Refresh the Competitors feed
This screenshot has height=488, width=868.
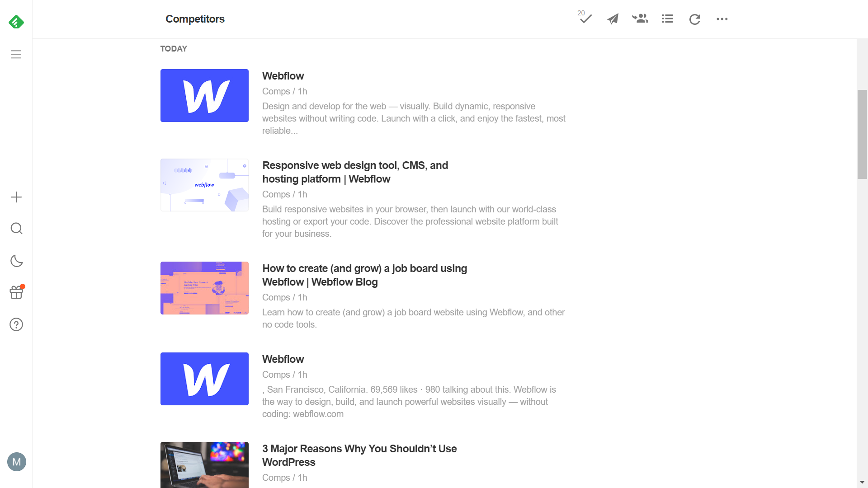pyautogui.click(x=695, y=19)
